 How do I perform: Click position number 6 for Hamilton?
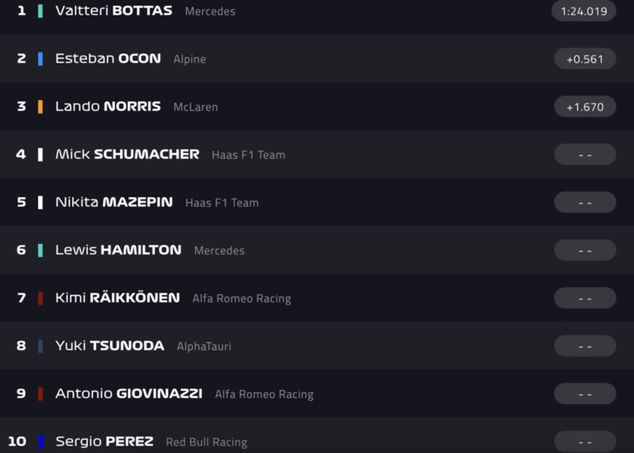click(21, 250)
